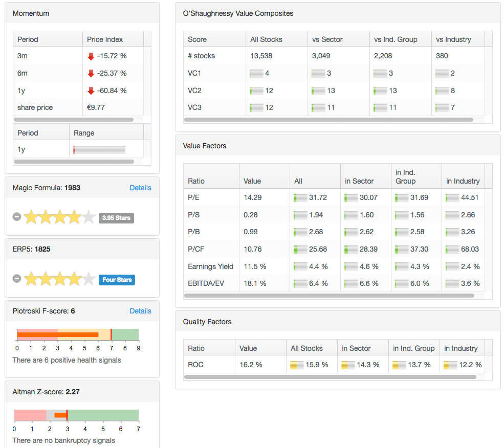Click the red down arrow for 6m momentum
504x448 pixels.
point(91,73)
